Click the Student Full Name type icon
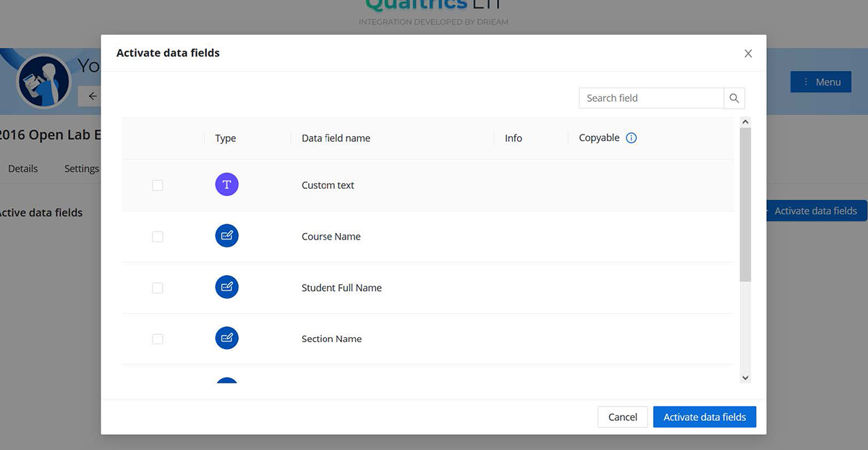The width and height of the screenshot is (868, 450). pyautogui.click(x=226, y=288)
